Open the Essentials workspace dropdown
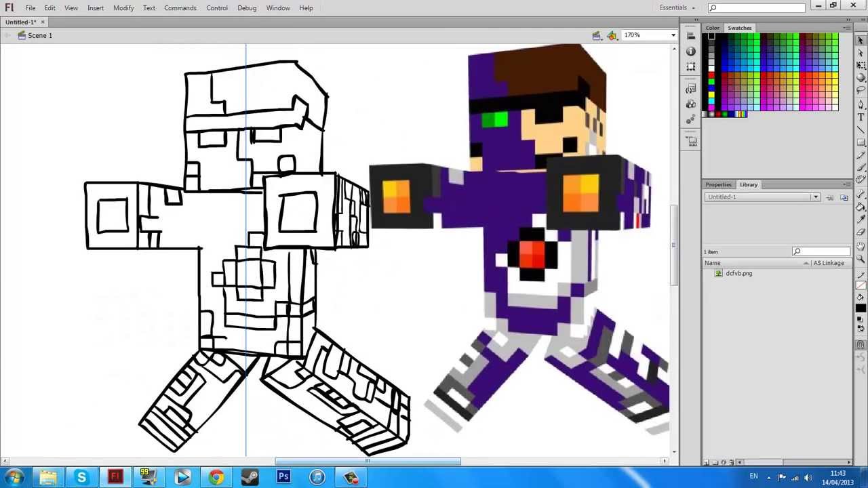The height and width of the screenshot is (488, 868). click(677, 7)
